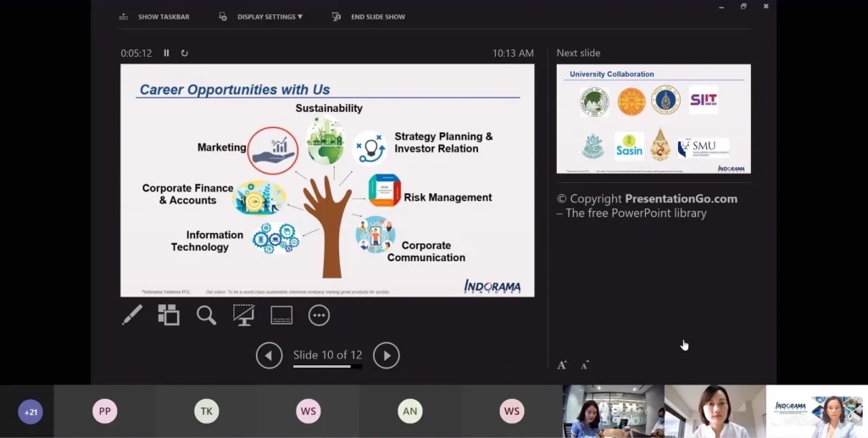Select participant PP avatar tile

click(105, 412)
